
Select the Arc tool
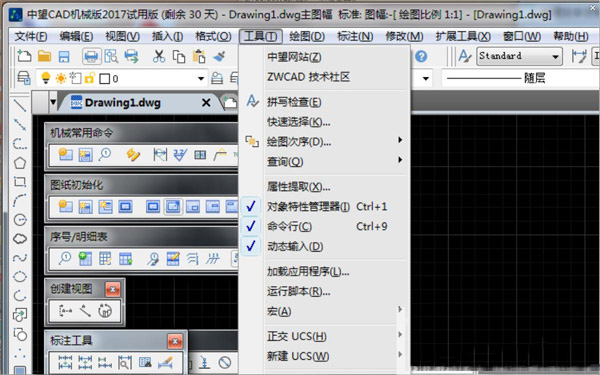point(20,201)
